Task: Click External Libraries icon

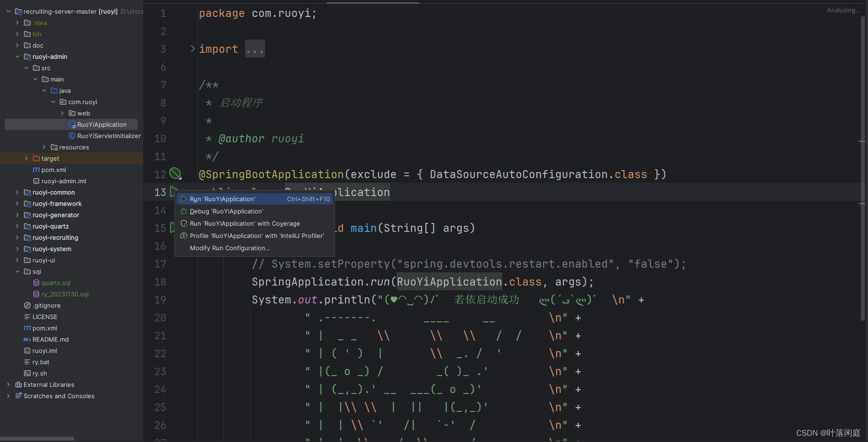Action: point(18,385)
